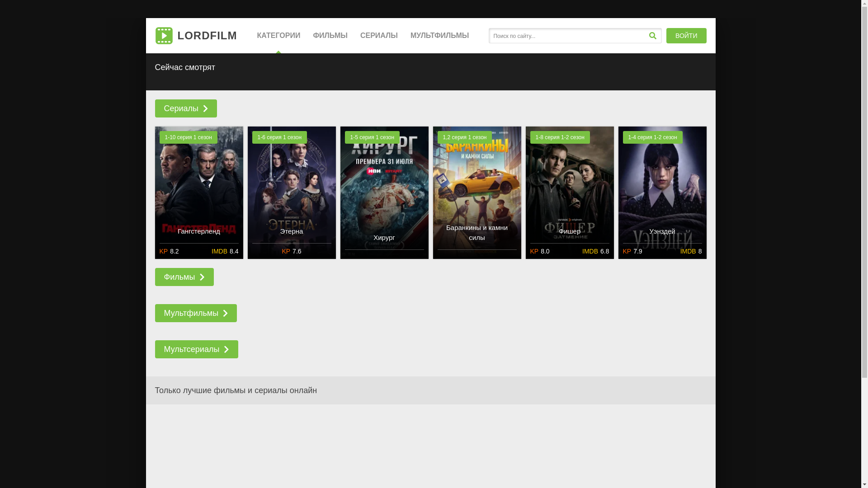Click the '1-10 серия 1 сезон' badge
The image size is (868, 488).
(x=188, y=137)
